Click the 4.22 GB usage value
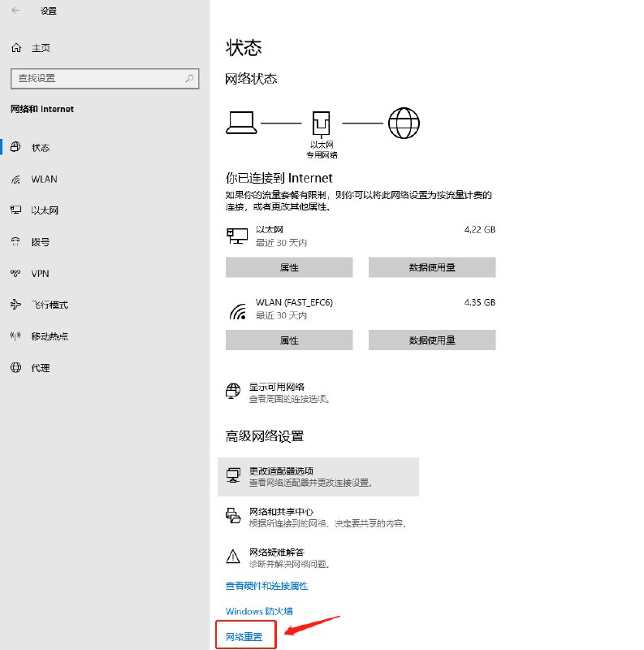644x650 pixels. (x=479, y=230)
